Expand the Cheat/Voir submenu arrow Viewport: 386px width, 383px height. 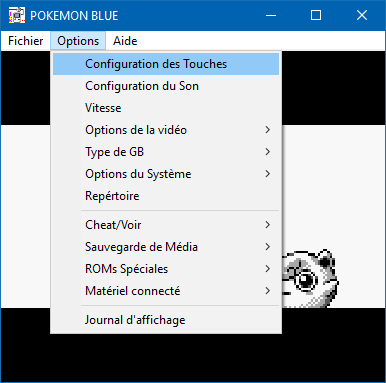pos(268,225)
